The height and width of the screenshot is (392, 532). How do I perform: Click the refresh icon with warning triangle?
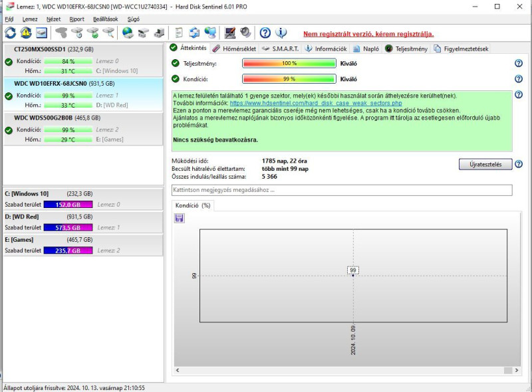click(26, 33)
